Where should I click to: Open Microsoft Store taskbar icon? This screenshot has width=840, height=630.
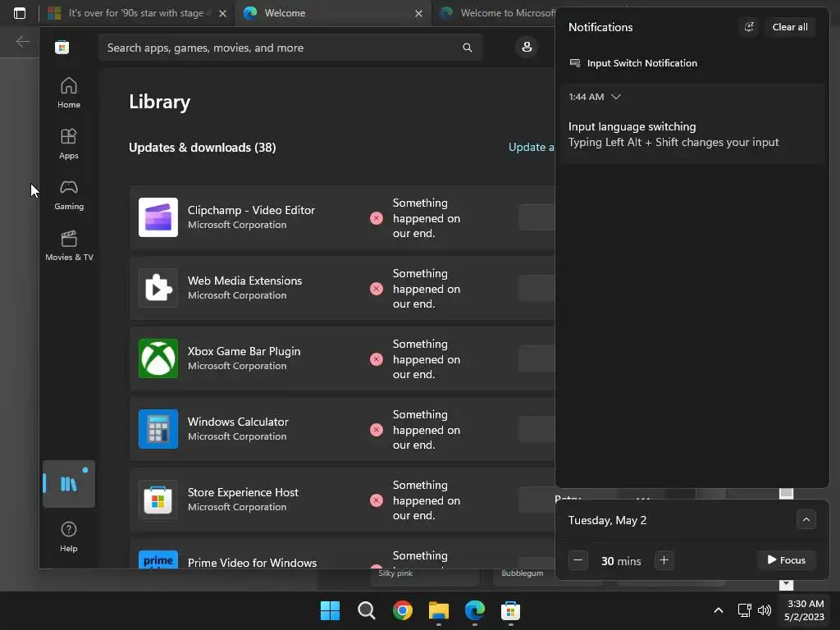[x=510, y=610]
